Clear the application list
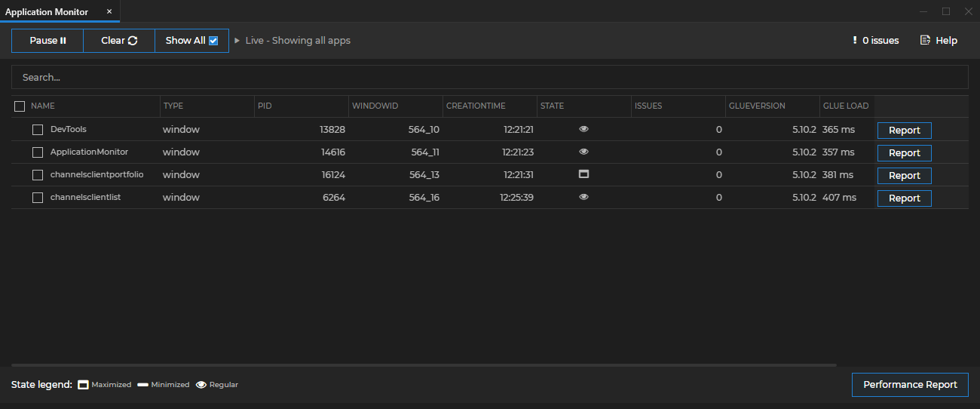980x409 pixels. (119, 41)
